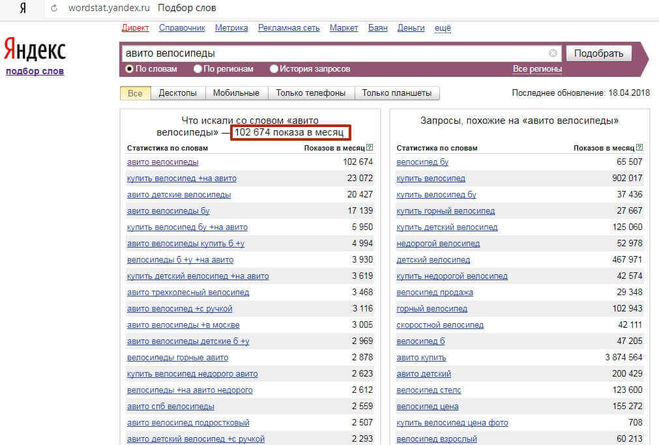Open 'авито велосипеды +в москве' link
Viewport: 659px width, 445px height.
(183, 325)
